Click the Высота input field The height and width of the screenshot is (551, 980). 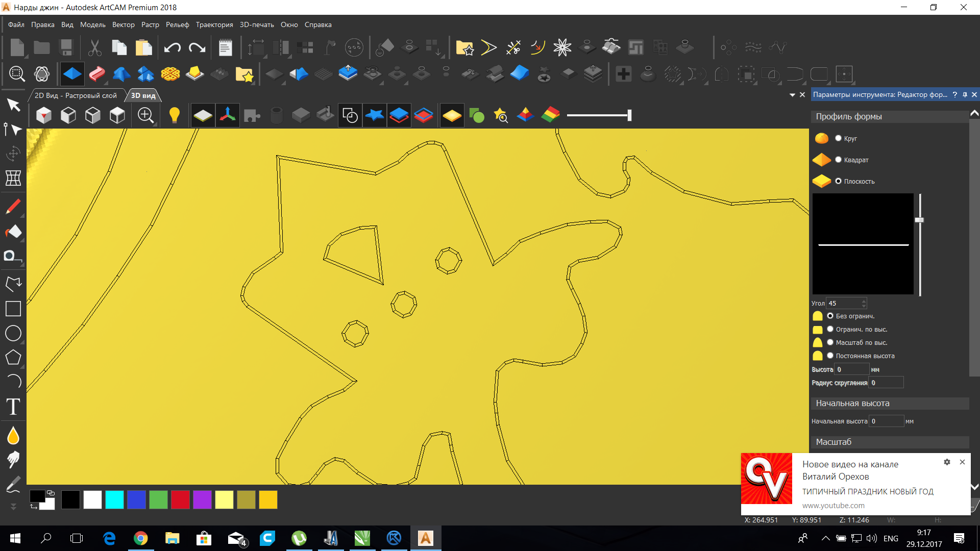[851, 369]
